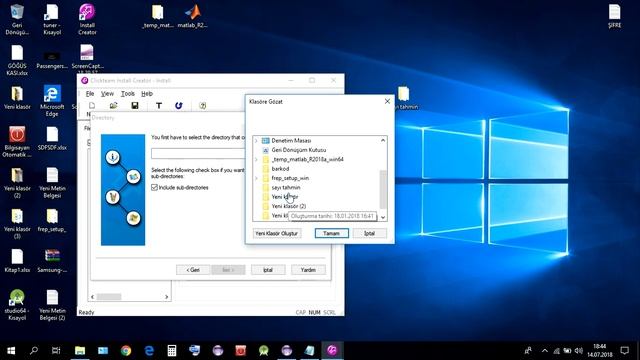640x360 pixels.
Task: Open the Help menu
Action: [x=147, y=94]
